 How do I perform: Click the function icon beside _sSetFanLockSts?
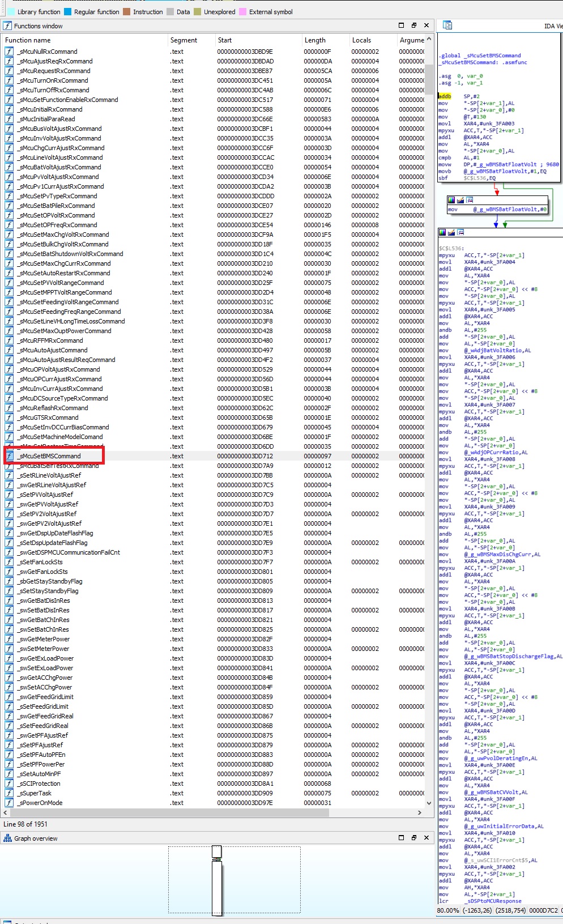pyautogui.click(x=9, y=562)
